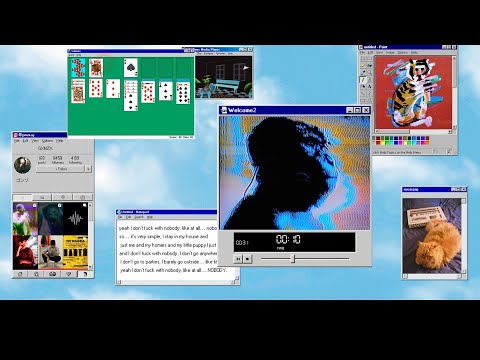
Task: Open the Search menu in Notepad
Action: (x=139, y=217)
